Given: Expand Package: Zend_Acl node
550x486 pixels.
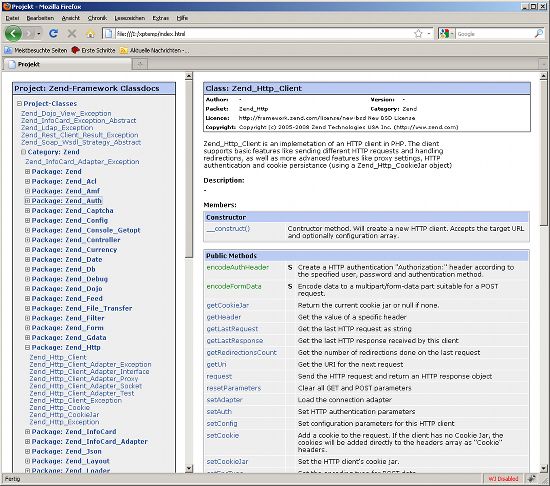Looking at the screenshot, I should click(x=27, y=181).
